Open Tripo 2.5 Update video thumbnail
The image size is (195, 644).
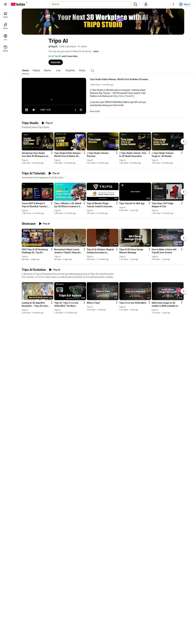(x=70, y=291)
